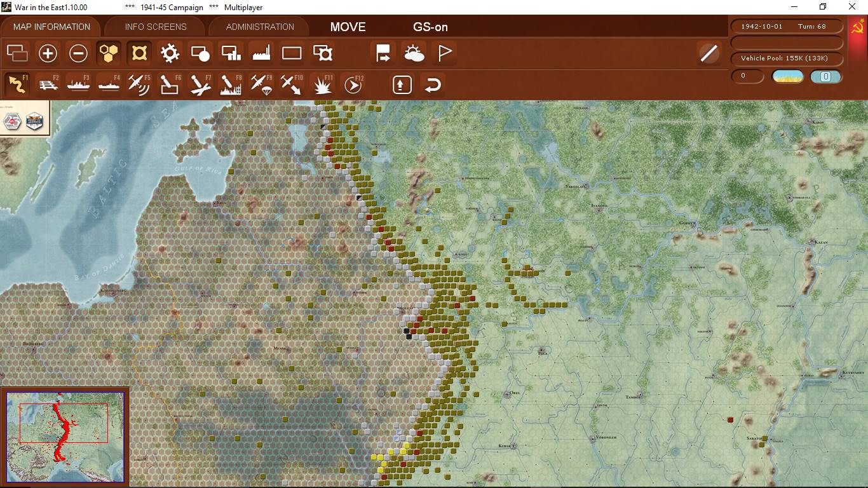The width and height of the screenshot is (868, 488).
Task: Select the F12 clock arrow icon
Action: pos(353,84)
